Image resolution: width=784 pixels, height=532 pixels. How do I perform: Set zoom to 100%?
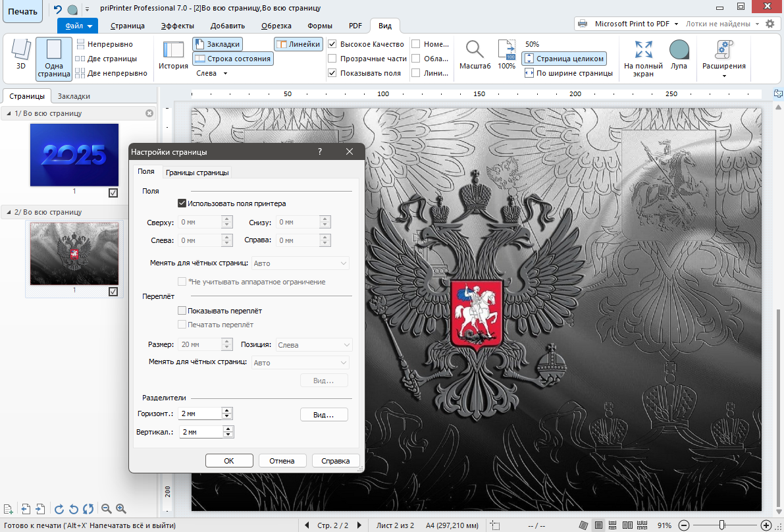coord(506,55)
